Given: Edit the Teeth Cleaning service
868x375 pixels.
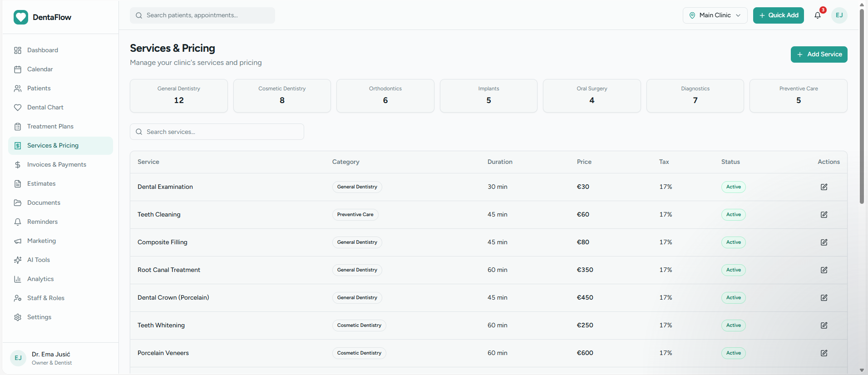Looking at the screenshot, I should pyautogui.click(x=824, y=215).
